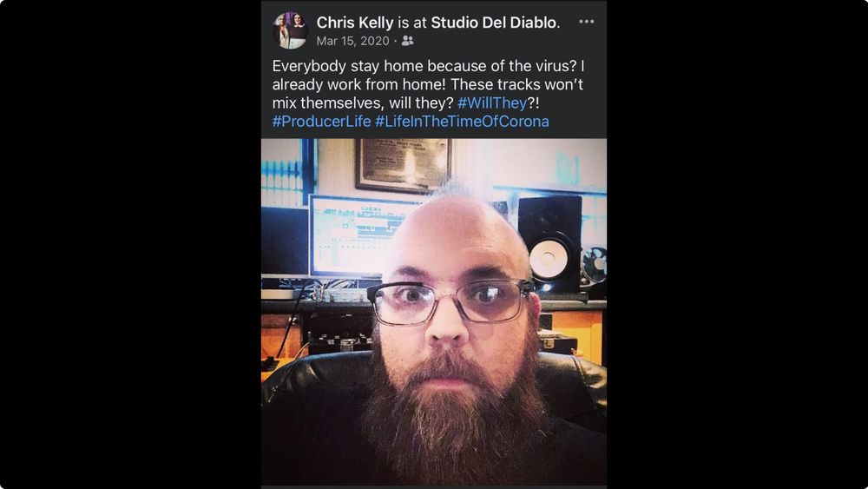Open the #LifeInTheTimeOfCorona hashtag

point(463,122)
